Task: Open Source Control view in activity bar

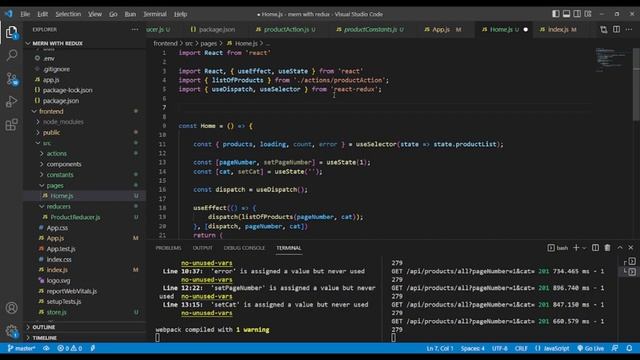Action: (11, 78)
